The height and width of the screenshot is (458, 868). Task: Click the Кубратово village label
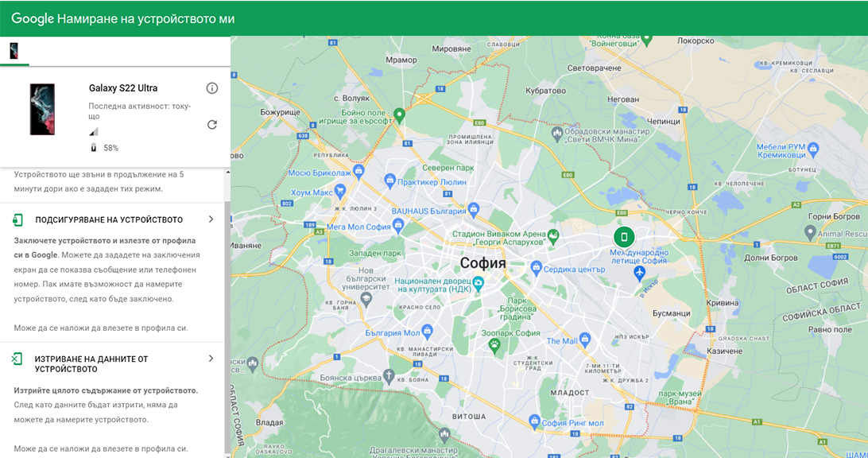coord(545,91)
